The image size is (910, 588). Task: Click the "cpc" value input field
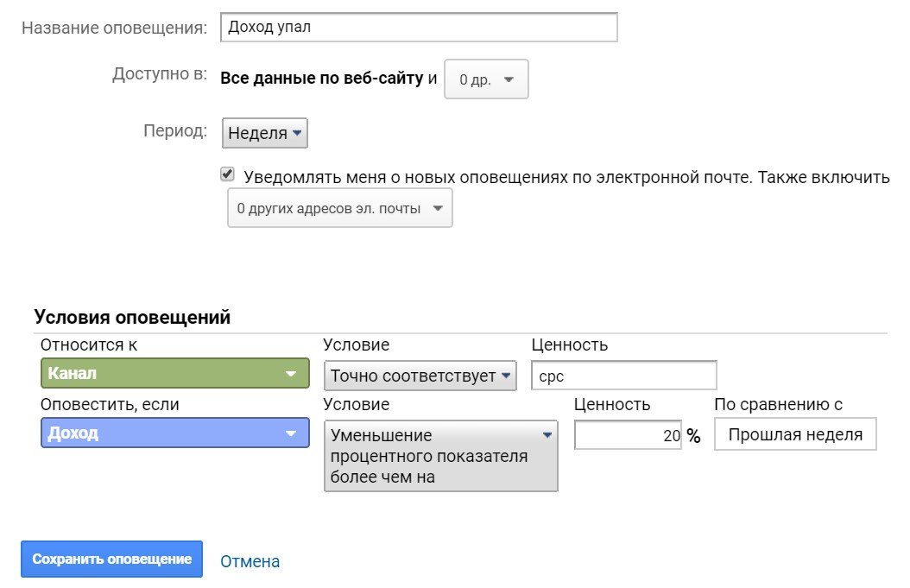tap(623, 375)
